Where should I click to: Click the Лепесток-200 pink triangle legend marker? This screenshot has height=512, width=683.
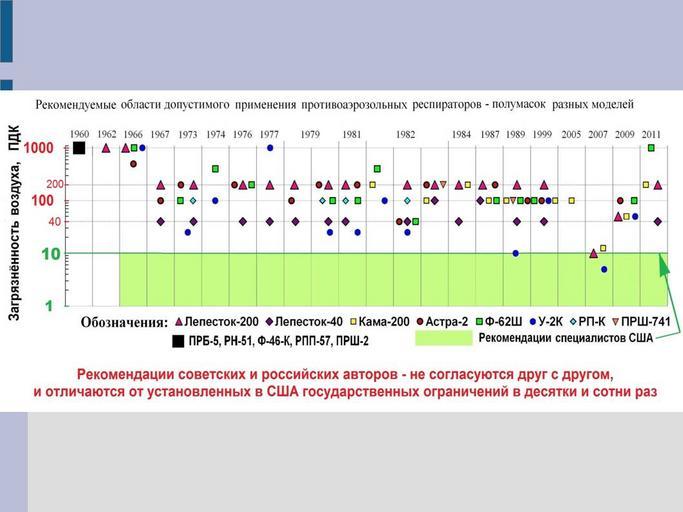pos(178,322)
